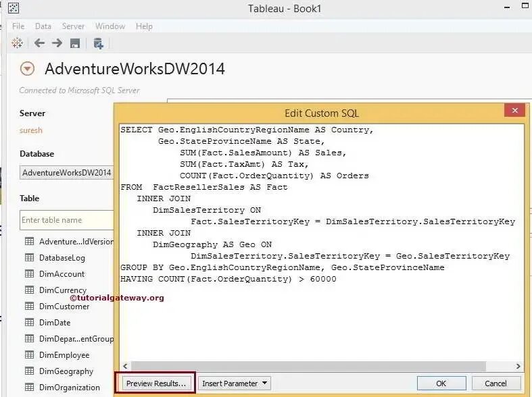
Task: Select the DimGeography table name
Action: click(x=66, y=371)
